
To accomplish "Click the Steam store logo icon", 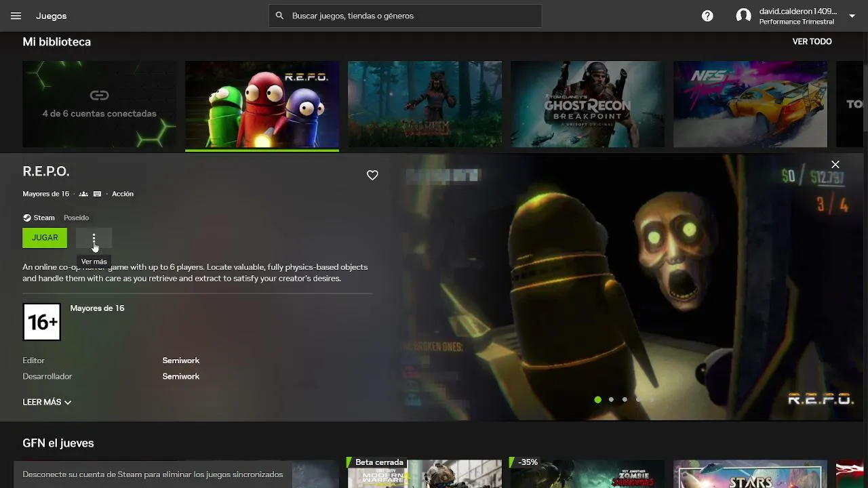I will tap(27, 218).
